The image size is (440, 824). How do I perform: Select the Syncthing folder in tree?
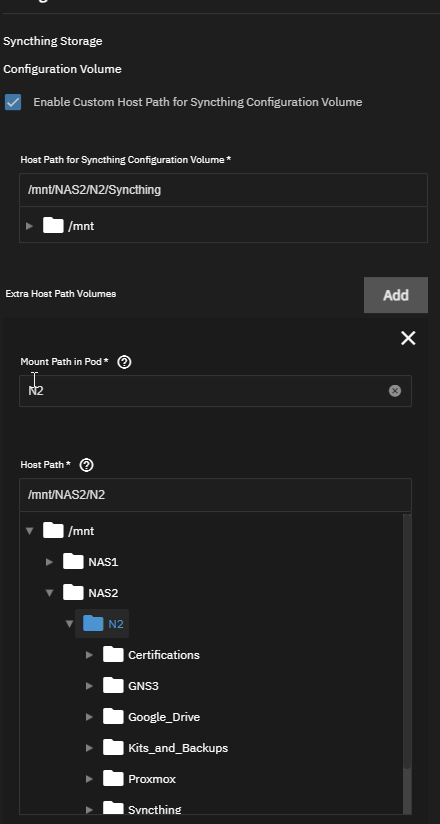155,809
